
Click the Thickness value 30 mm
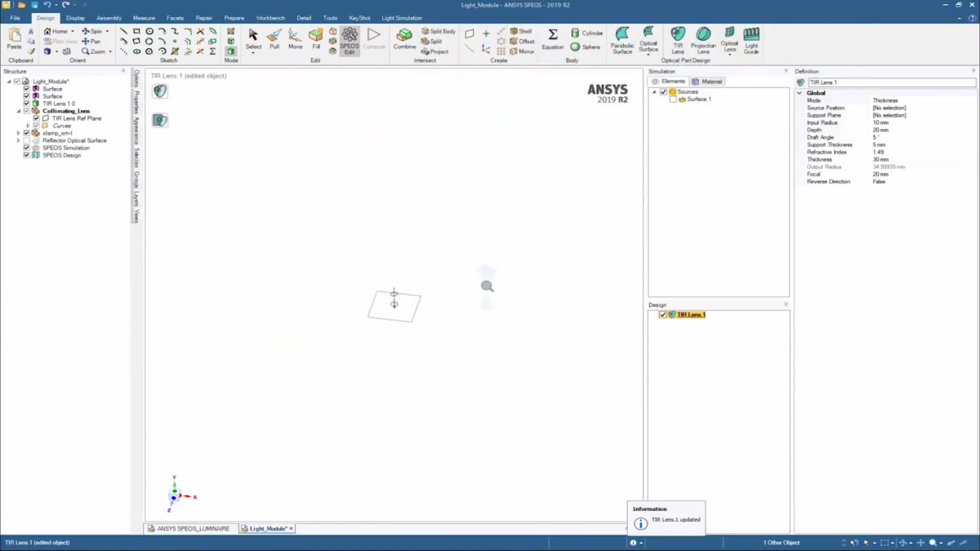(x=880, y=159)
